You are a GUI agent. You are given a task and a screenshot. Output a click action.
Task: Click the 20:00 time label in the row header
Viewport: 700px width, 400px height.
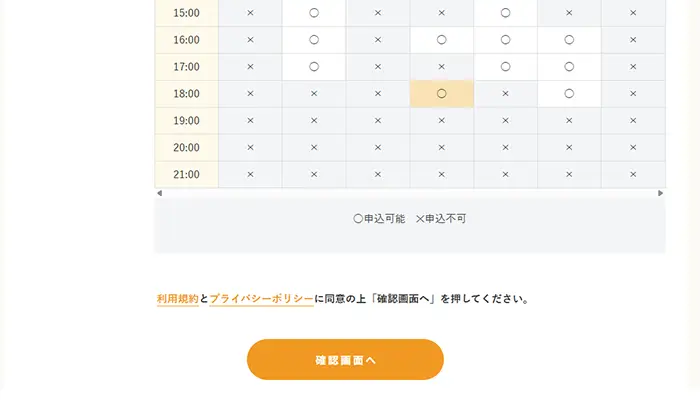click(187, 148)
